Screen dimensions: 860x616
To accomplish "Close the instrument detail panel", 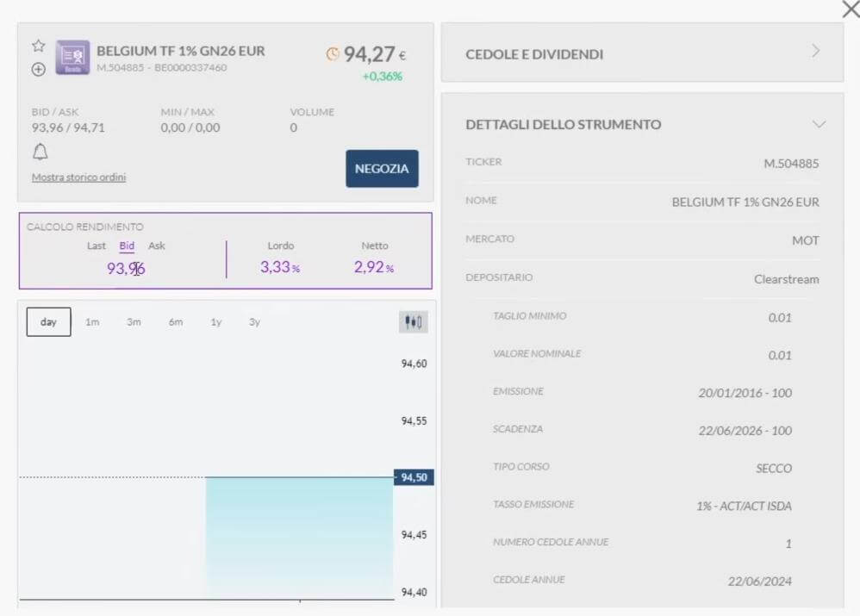I will (850, 9).
